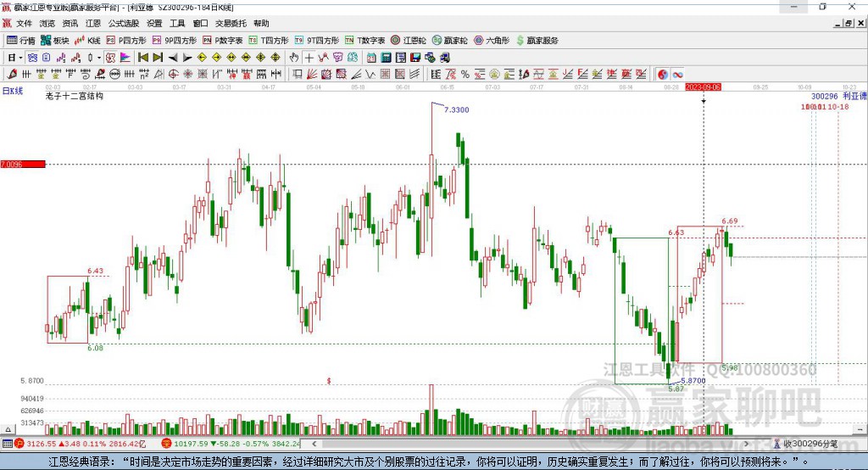Click the status bar grid icon
Viewport: 868px width, 470px height.
click(x=7, y=444)
